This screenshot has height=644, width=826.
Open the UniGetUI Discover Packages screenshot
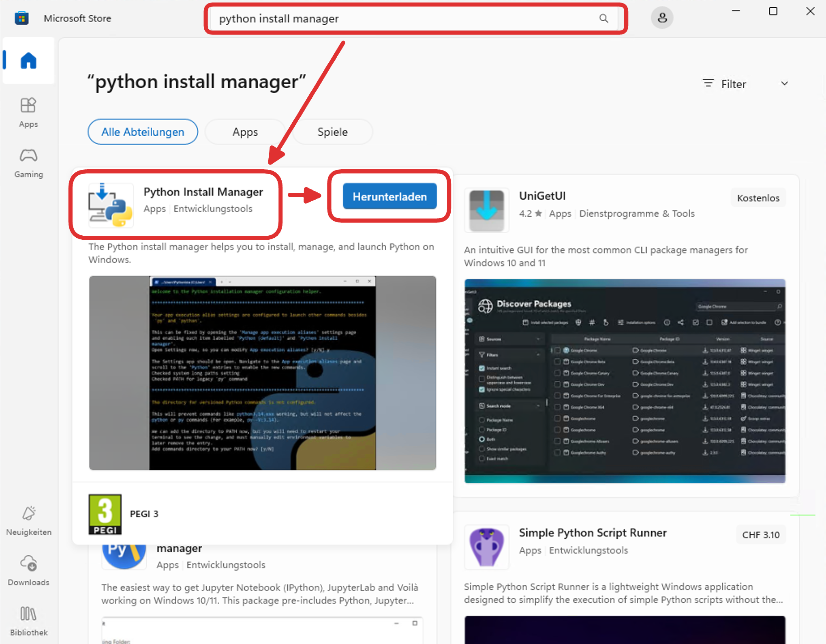pyautogui.click(x=625, y=381)
